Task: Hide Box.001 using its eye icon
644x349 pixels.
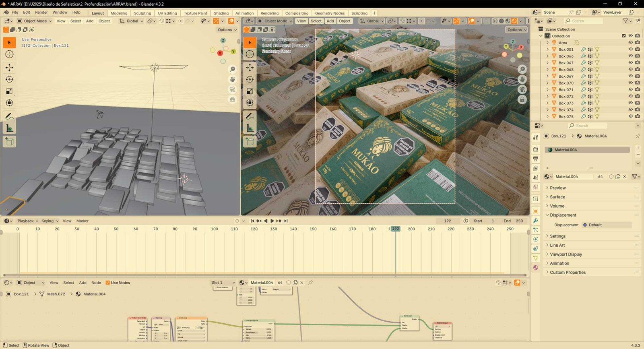Action: 631,50
